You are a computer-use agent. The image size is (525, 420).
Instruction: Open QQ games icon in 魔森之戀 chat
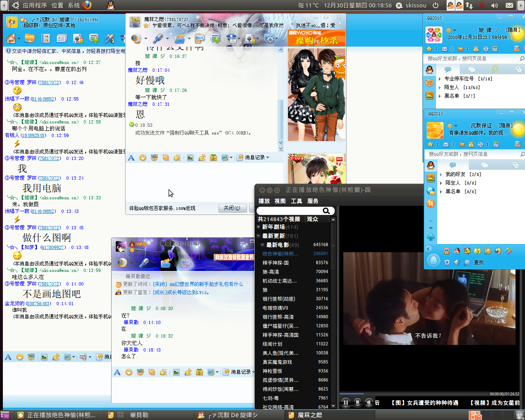click(x=250, y=39)
